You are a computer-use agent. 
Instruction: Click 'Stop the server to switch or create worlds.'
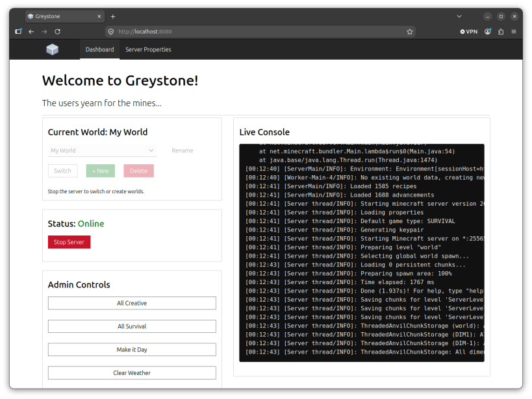96,191
